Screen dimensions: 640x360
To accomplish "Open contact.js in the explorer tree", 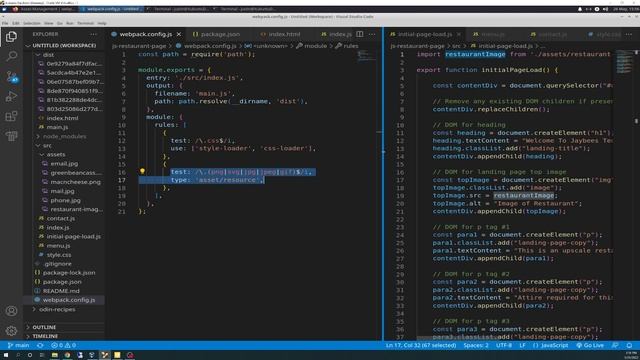I will (60, 218).
